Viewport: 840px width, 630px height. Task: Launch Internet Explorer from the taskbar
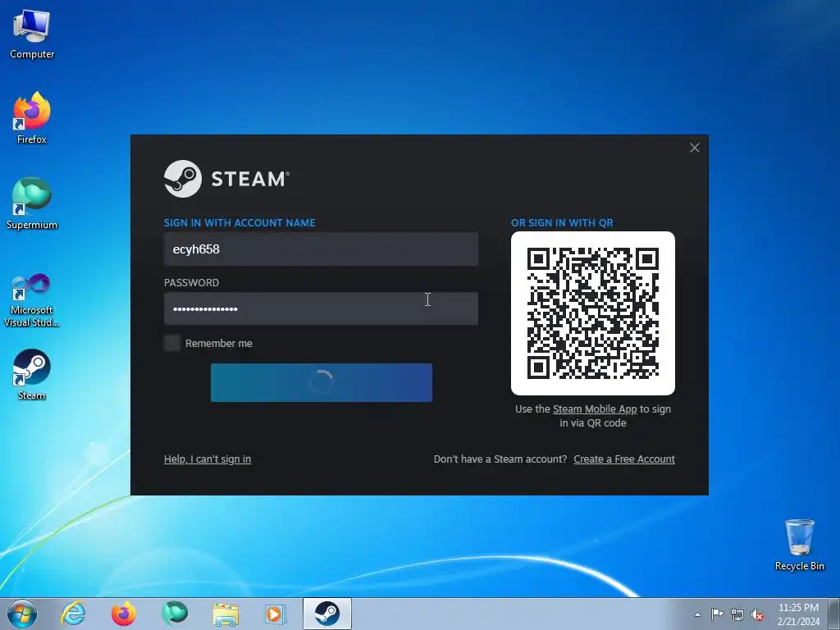(73, 614)
